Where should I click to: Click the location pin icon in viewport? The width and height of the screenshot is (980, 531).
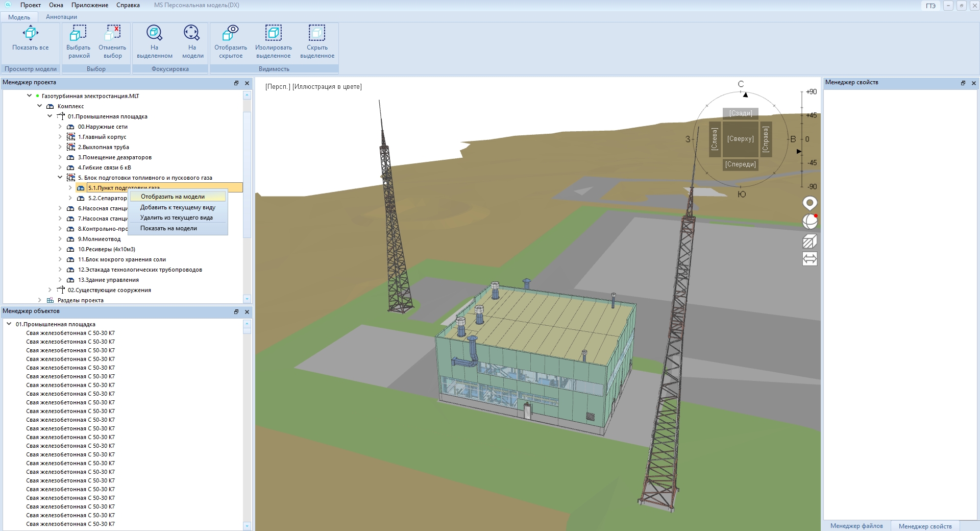coord(810,203)
